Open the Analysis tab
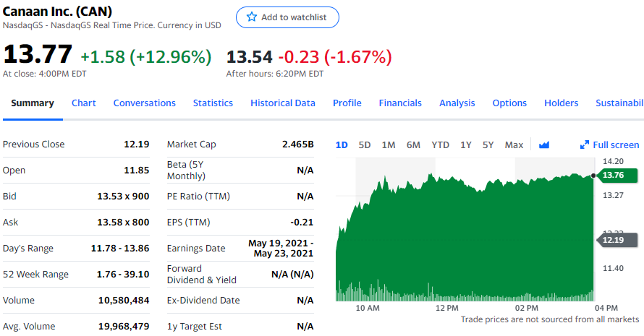This screenshot has width=644, height=336. pyautogui.click(x=457, y=103)
